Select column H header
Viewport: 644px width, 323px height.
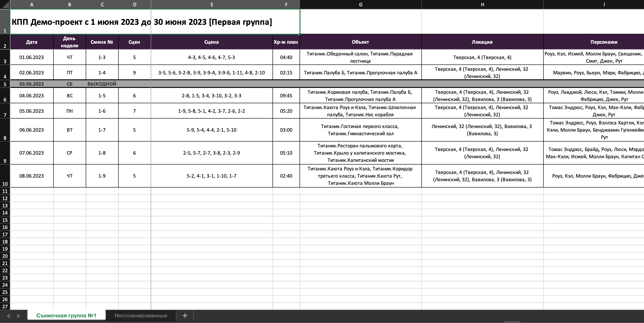coord(482,5)
